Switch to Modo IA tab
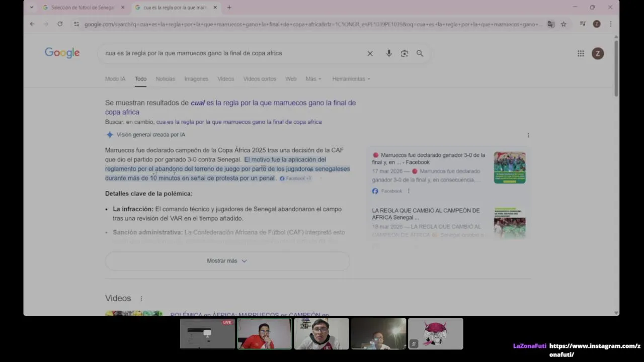Viewport: 644px width, 362px height. tap(115, 79)
